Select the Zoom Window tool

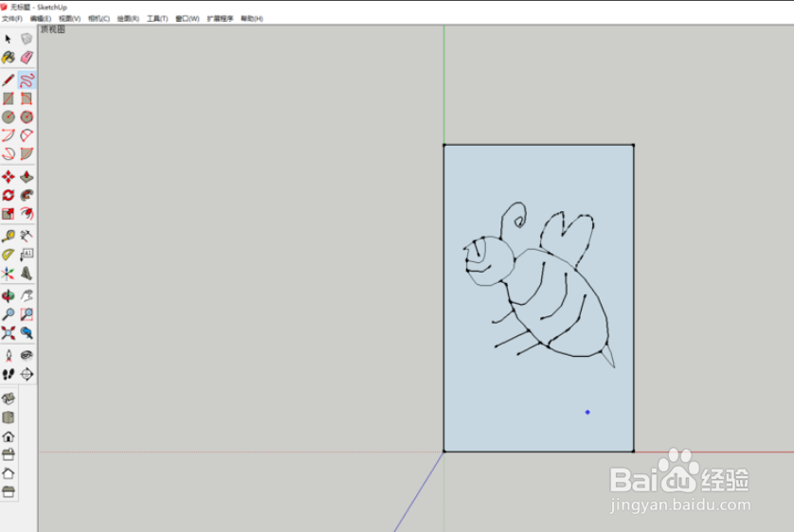(x=27, y=314)
